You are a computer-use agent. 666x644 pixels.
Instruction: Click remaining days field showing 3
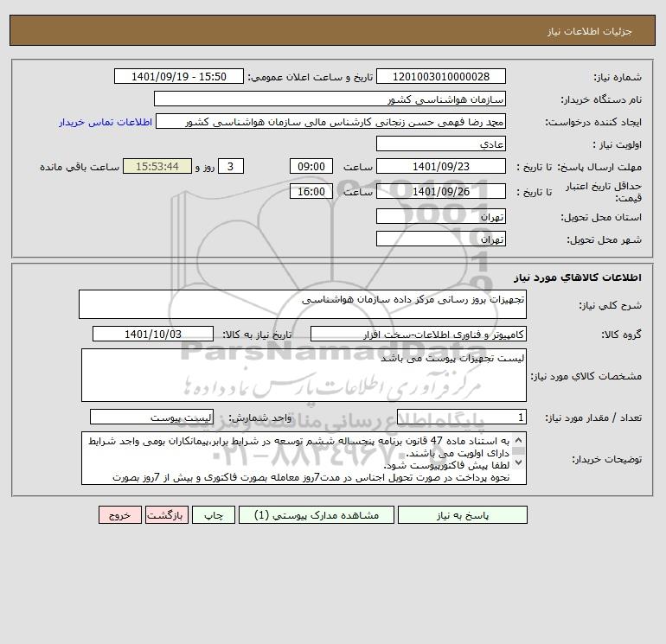click(231, 167)
